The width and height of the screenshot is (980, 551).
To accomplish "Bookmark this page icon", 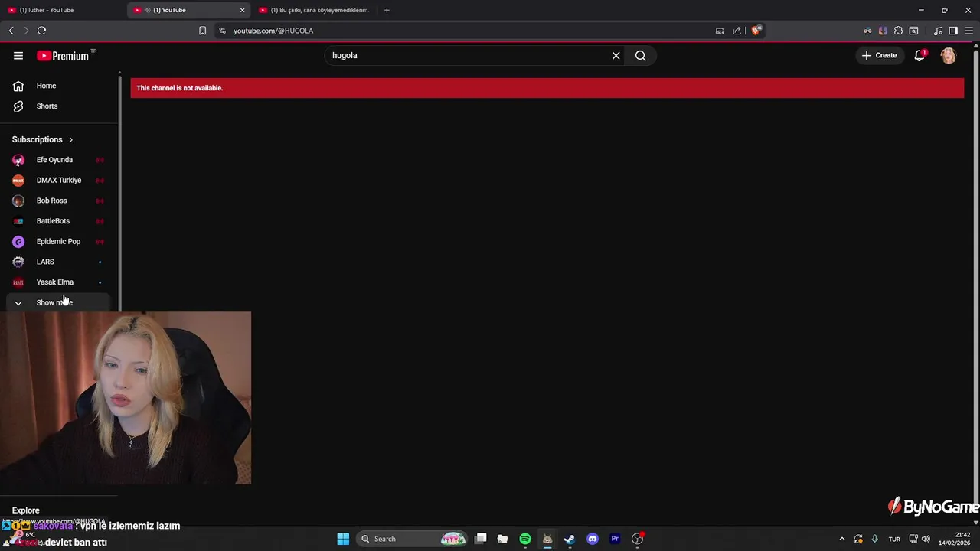I will 202,31.
